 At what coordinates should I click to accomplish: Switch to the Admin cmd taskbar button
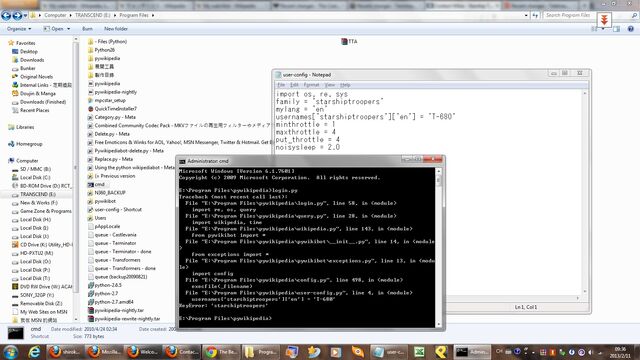pyautogui.click(x=472, y=352)
